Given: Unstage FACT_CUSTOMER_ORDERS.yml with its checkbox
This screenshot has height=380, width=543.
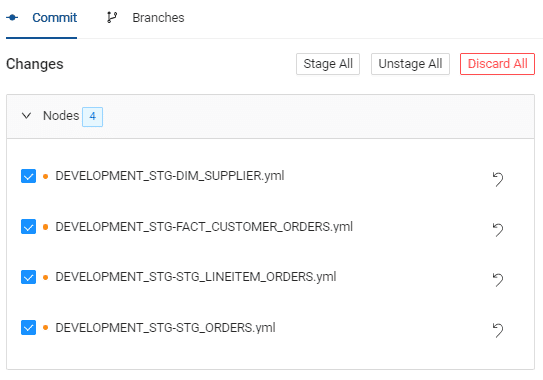Looking at the screenshot, I should (28, 227).
